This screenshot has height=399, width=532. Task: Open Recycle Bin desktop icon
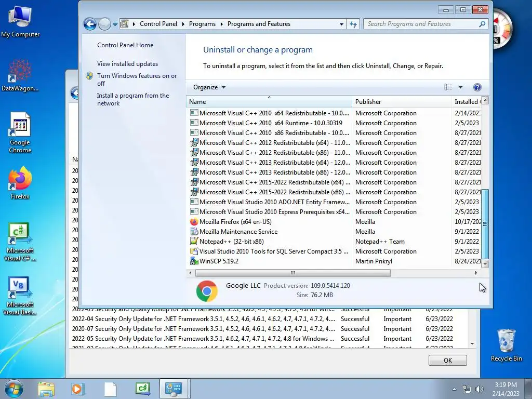pyautogui.click(x=506, y=345)
